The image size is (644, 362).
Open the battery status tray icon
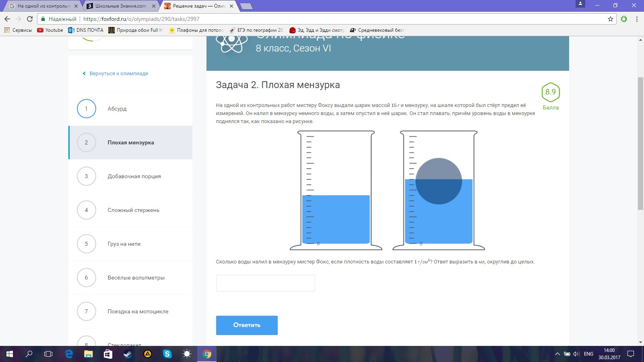pos(567,354)
